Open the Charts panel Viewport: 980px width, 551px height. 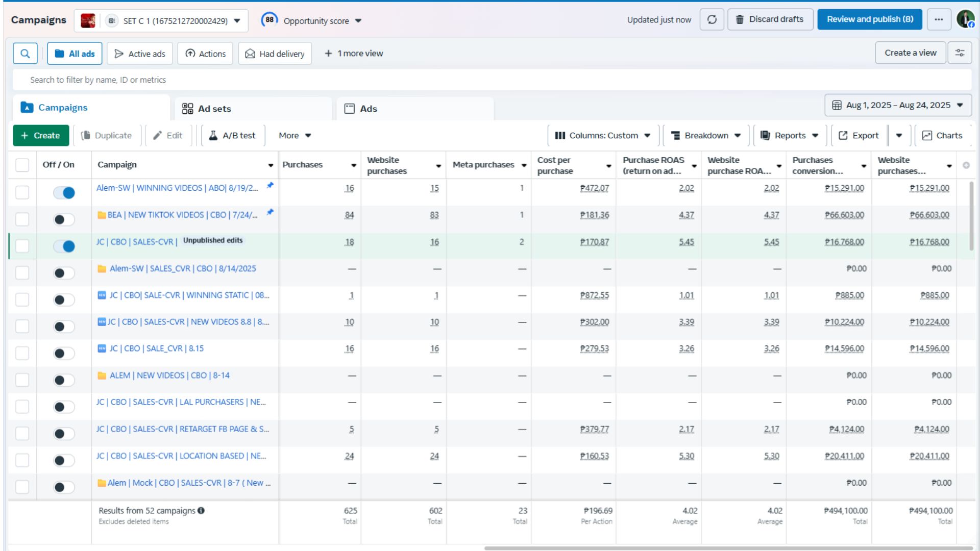point(942,136)
